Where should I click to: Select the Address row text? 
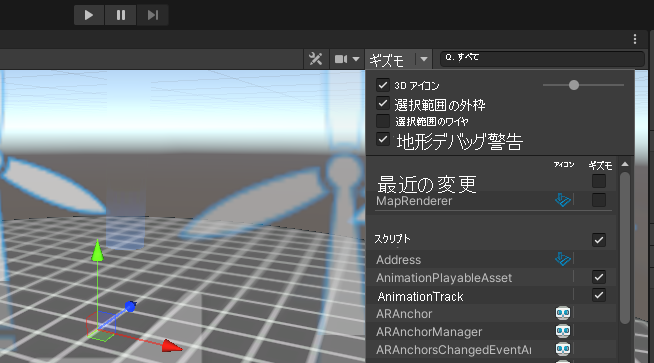398,260
